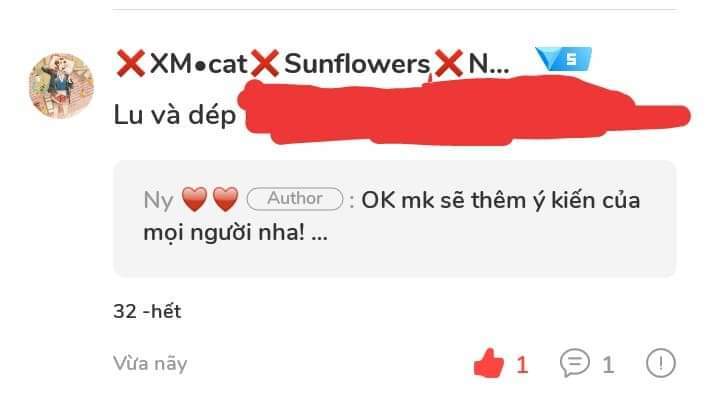The width and height of the screenshot is (713, 409).
Task: Click the red heart emojis beside Ny
Action: pyautogui.click(x=210, y=199)
